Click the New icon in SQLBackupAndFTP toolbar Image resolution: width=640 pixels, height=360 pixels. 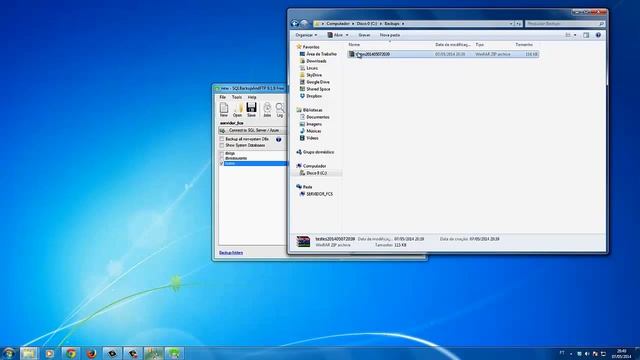[x=224, y=109]
